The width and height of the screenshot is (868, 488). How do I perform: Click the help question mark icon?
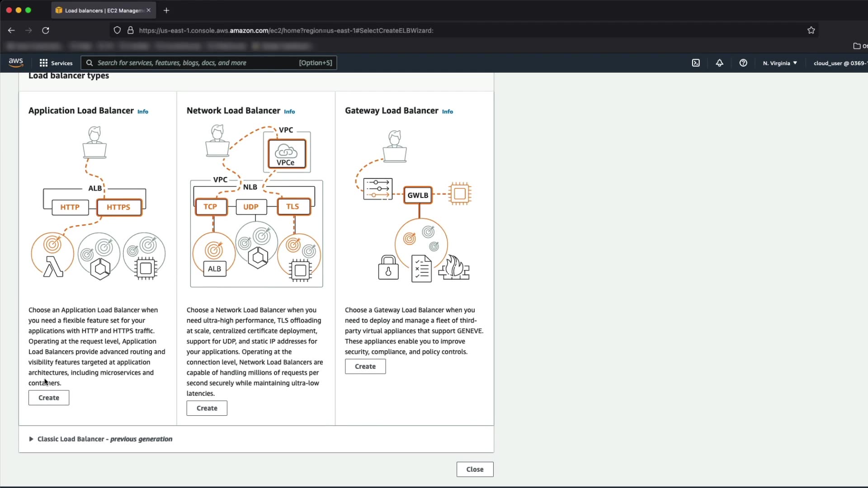point(743,63)
